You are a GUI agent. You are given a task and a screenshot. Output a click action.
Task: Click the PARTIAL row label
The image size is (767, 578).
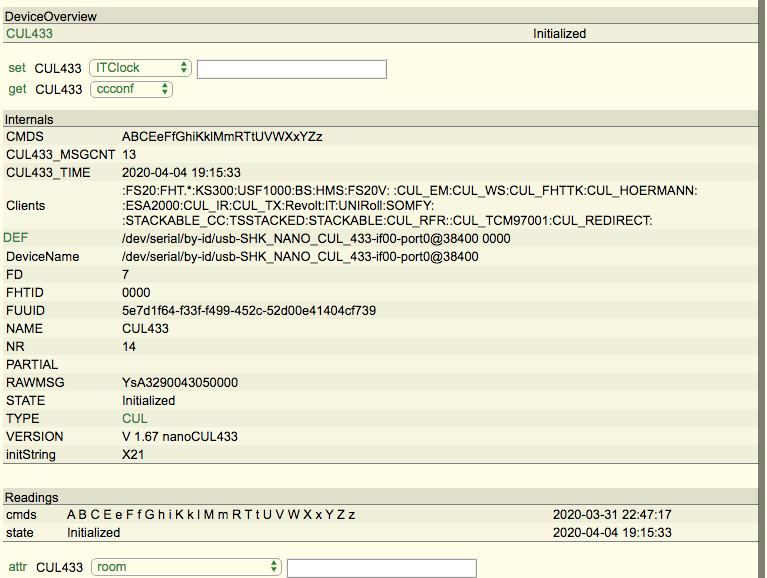pyautogui.click(x=32, y=365)
